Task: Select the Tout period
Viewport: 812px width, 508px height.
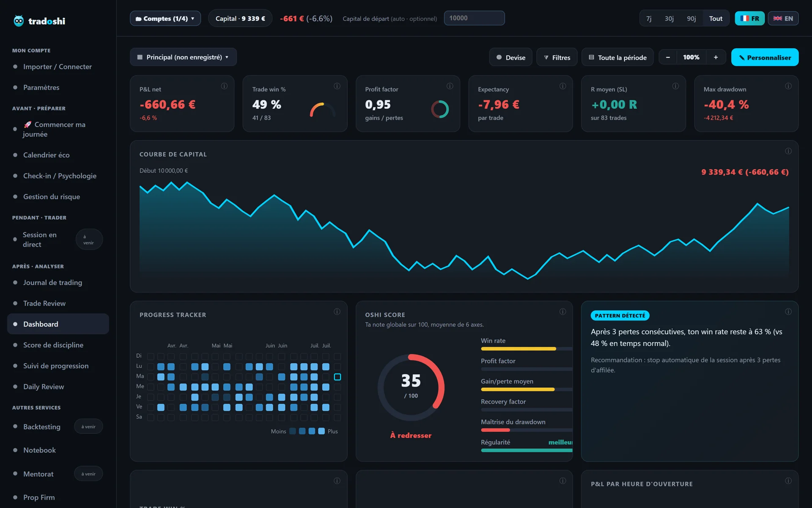Action: tap(716, 19)
